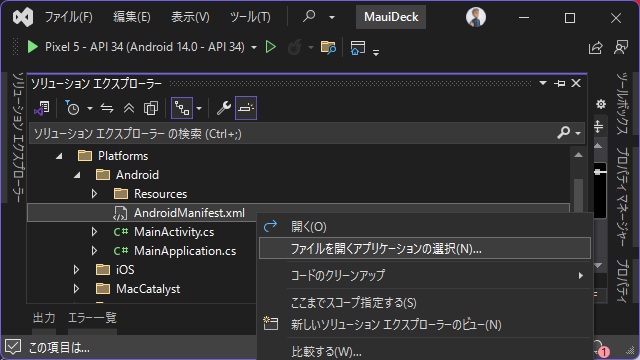Expand MainActivity.cs node
The height and width of the screenshot is (360, 640).
coord(94,232)
